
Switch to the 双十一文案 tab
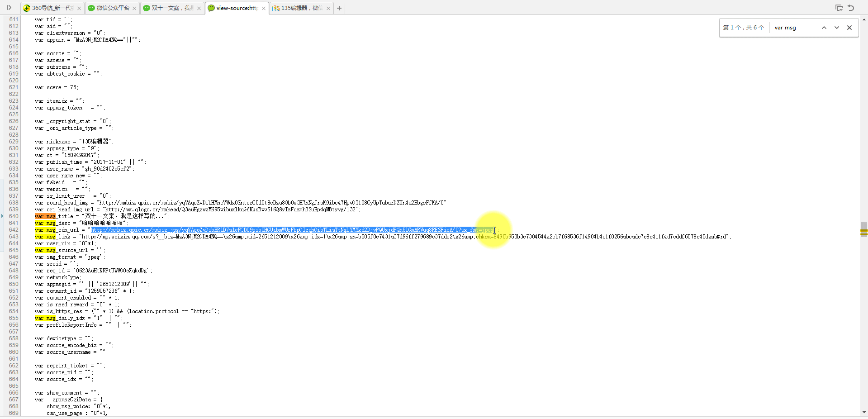coord(172,8)
